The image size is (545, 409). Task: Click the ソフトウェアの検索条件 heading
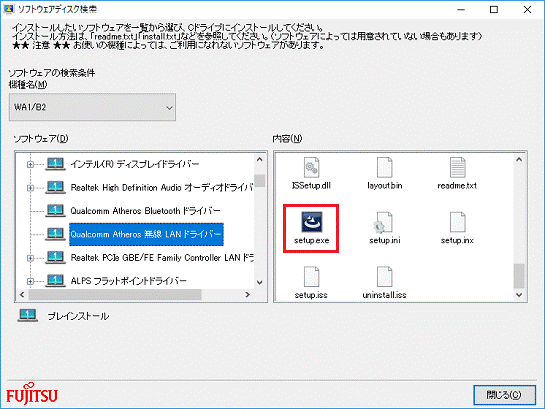[x=51, y=73]
